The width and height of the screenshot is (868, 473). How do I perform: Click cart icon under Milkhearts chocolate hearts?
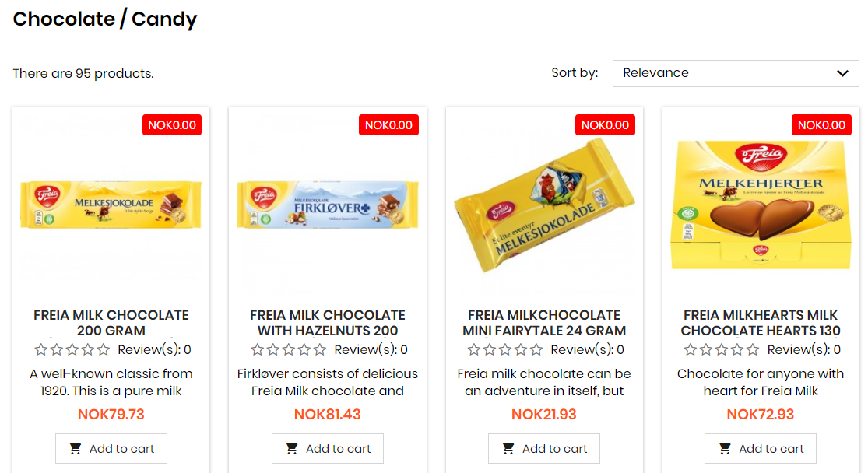pos(724,449)
